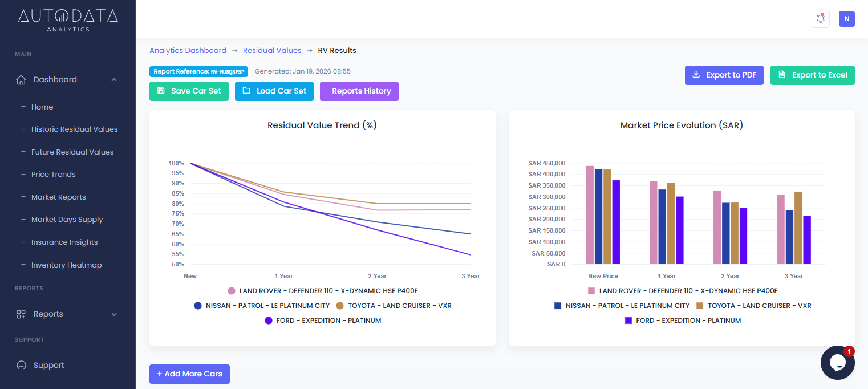This screenshot has height=389, width=868.
Task: Open Reports History
Action: tap(359, 91)
